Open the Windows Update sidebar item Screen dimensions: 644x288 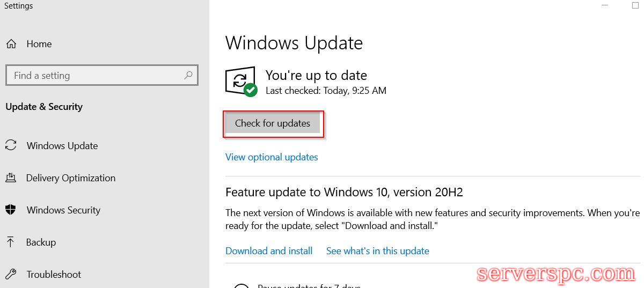click(x=62, y=146)
